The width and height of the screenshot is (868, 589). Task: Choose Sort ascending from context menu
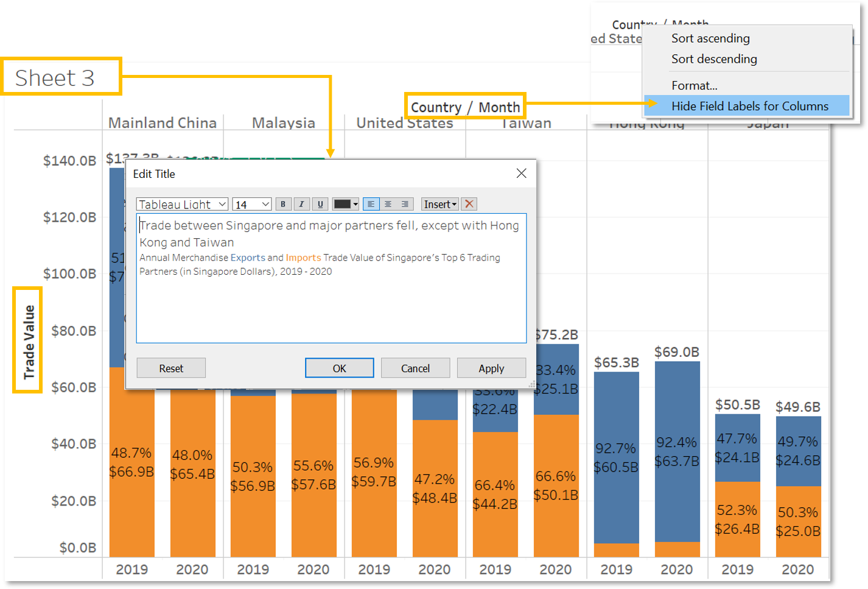(710, 38)
